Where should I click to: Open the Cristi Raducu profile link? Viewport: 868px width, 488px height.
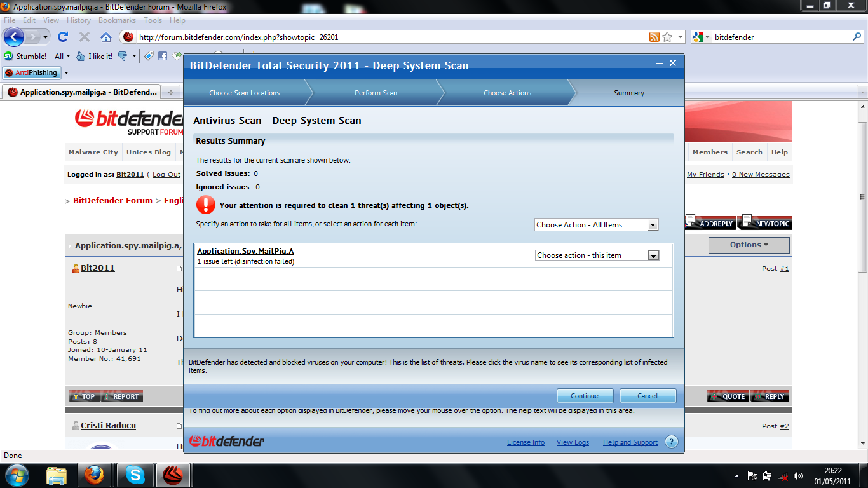108,426
